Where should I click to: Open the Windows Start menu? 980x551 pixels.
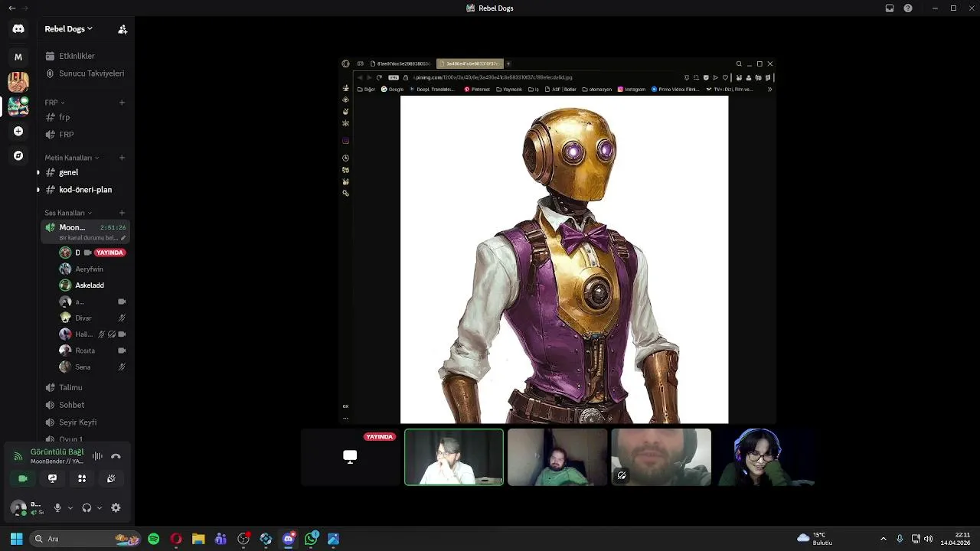pyautogui.click(x=16, y=539)
